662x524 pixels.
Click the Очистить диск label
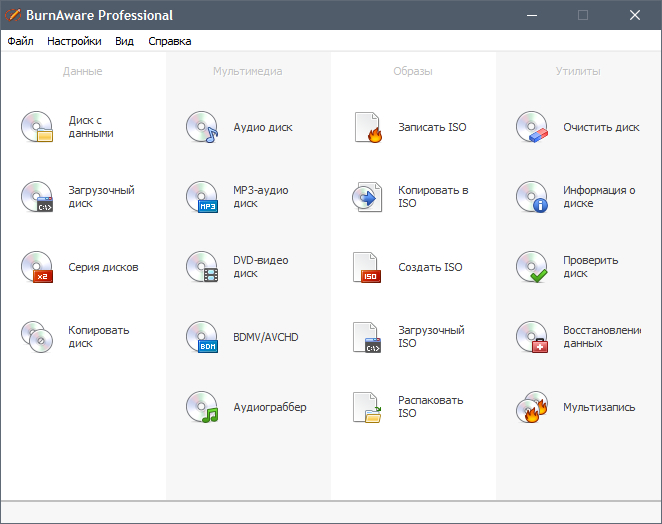[x=601, y=127]
